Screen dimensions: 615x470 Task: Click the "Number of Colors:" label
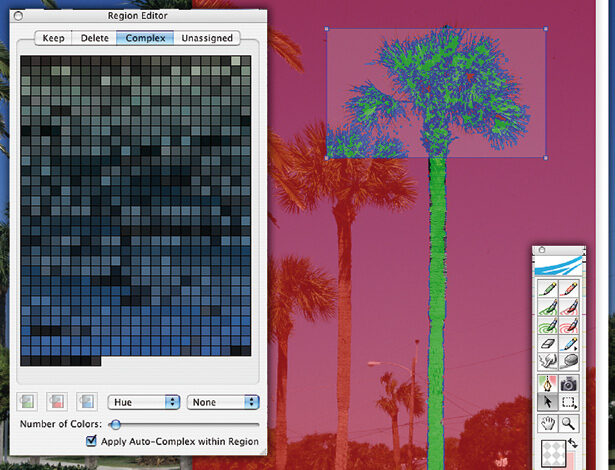point(61,424)
